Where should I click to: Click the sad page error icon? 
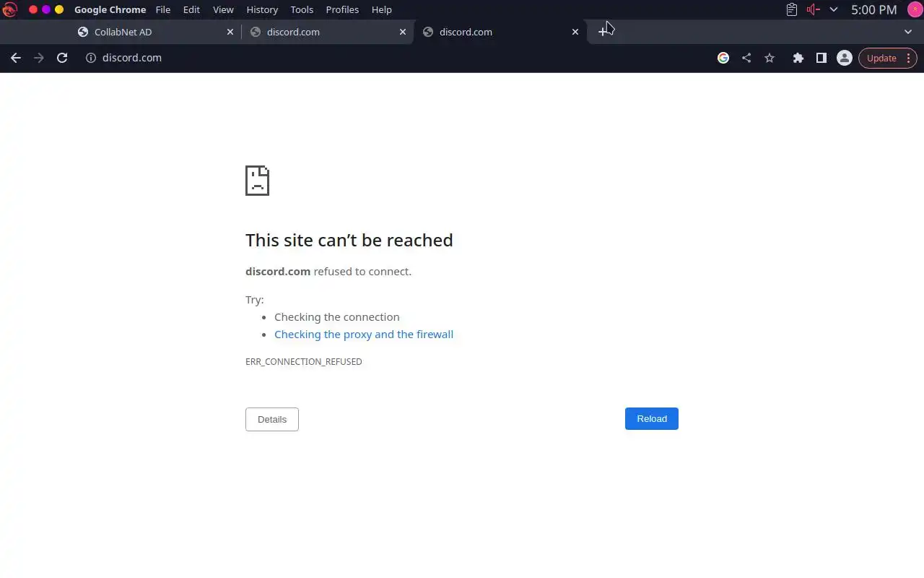pos(257,181)
